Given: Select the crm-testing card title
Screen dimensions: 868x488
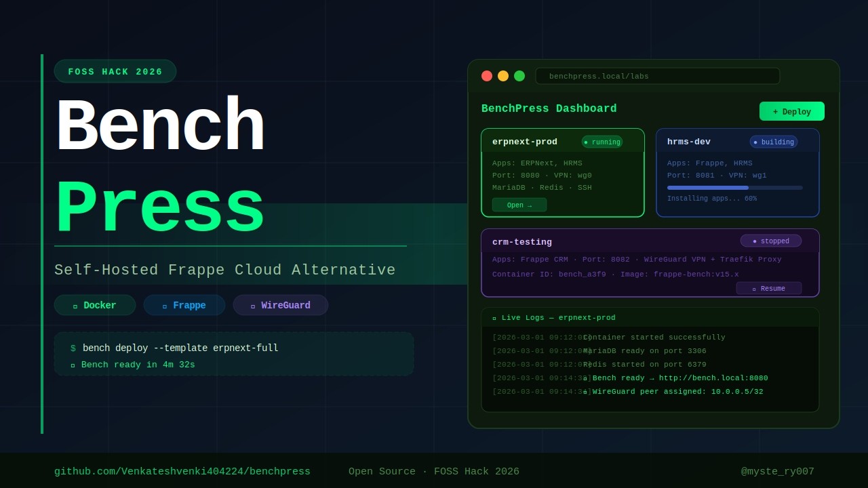Looking at the screenshot, I should 522,242.
